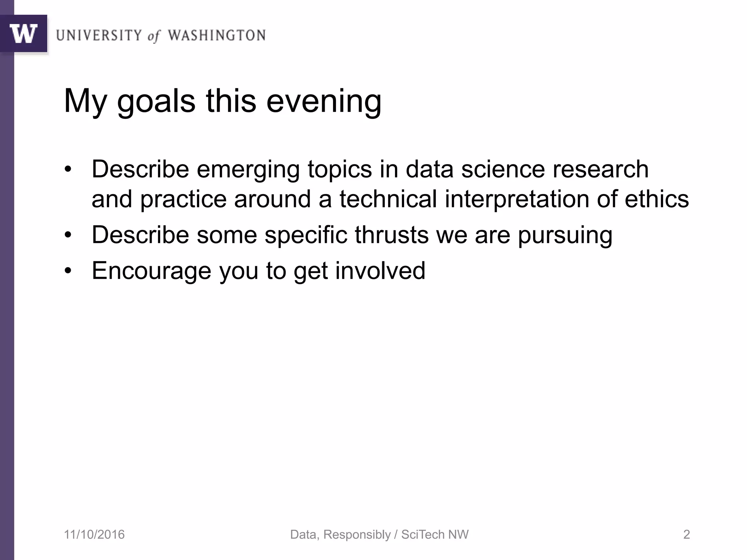747x560 pixels.
Task: Click the second bullet point dot
Action: (x=67, y=236)
